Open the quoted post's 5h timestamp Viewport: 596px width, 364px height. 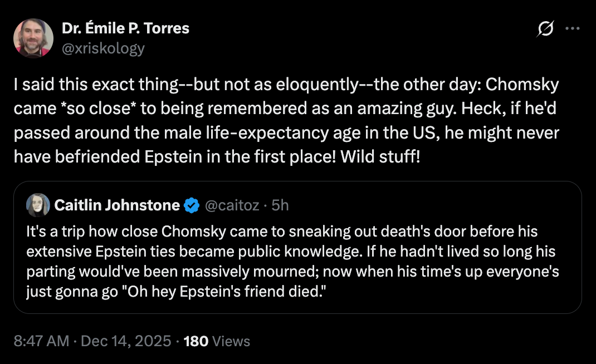[x=280, y=206]
